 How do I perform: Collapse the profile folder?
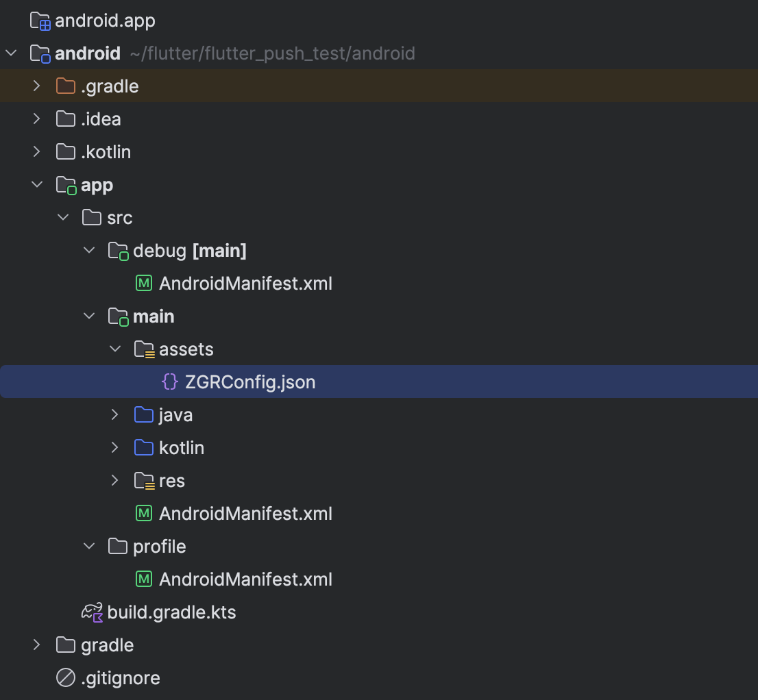pyautogui.click(x=89, y=545)
